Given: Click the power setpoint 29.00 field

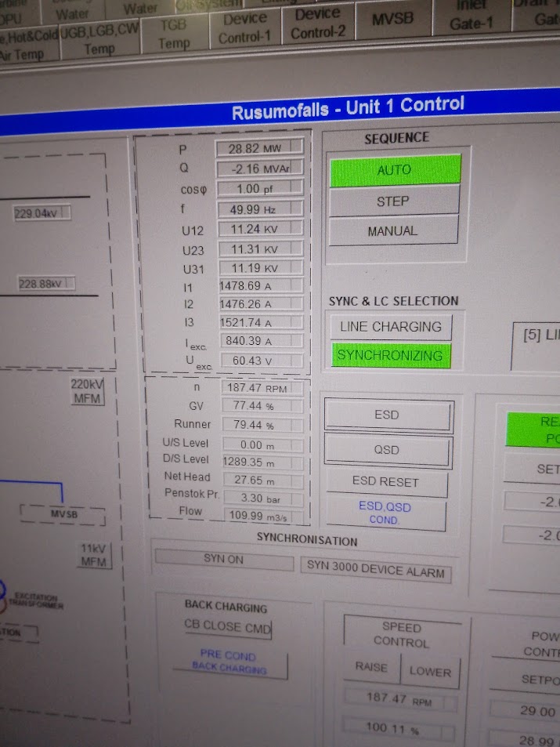Looking at the screenshot, I should coord(525,711).
